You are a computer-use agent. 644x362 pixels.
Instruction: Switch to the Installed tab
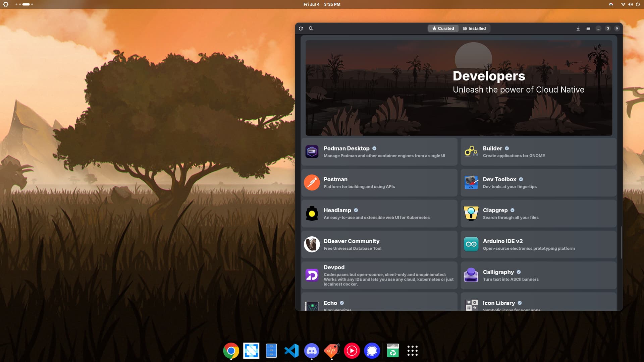474,28
